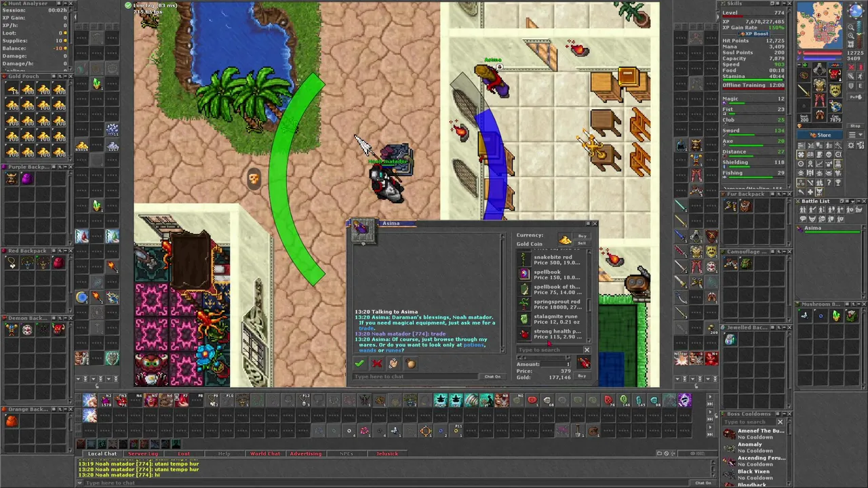Open the Loot chat tab

pos(183,453)
